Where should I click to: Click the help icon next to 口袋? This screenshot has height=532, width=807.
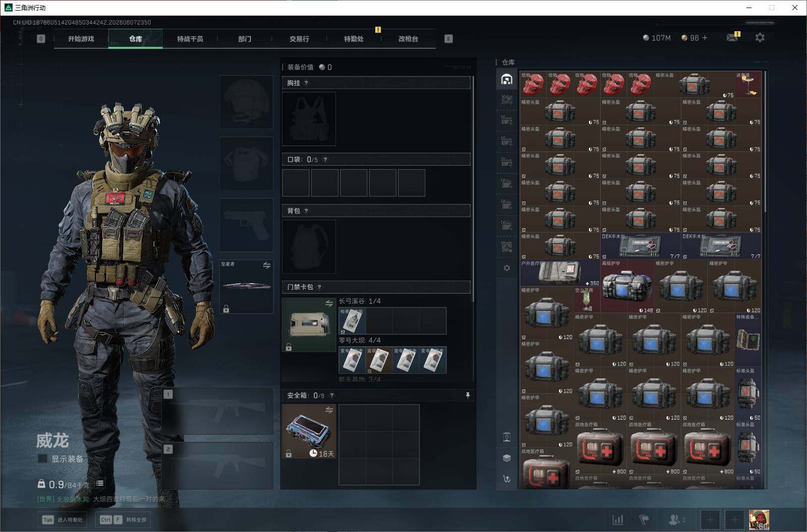325,160
